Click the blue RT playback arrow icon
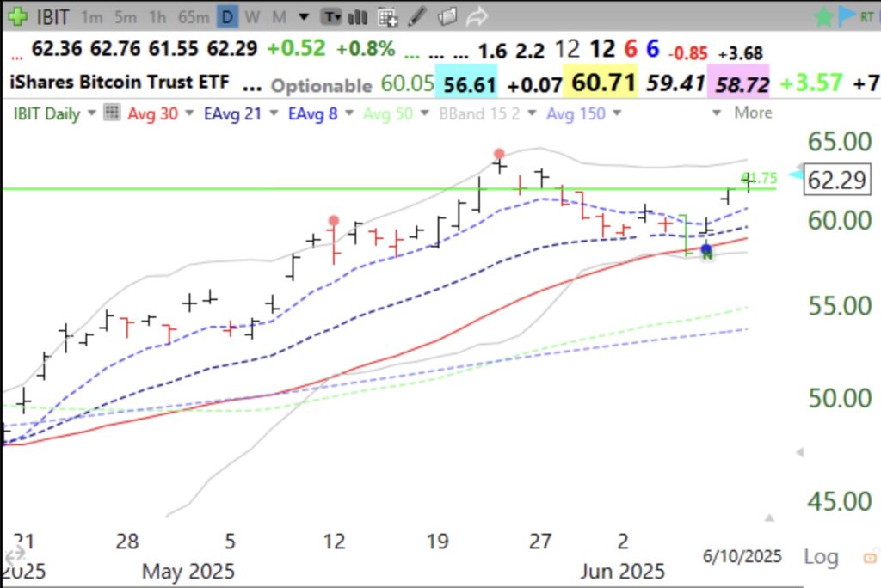 click(x=845, y=15)
